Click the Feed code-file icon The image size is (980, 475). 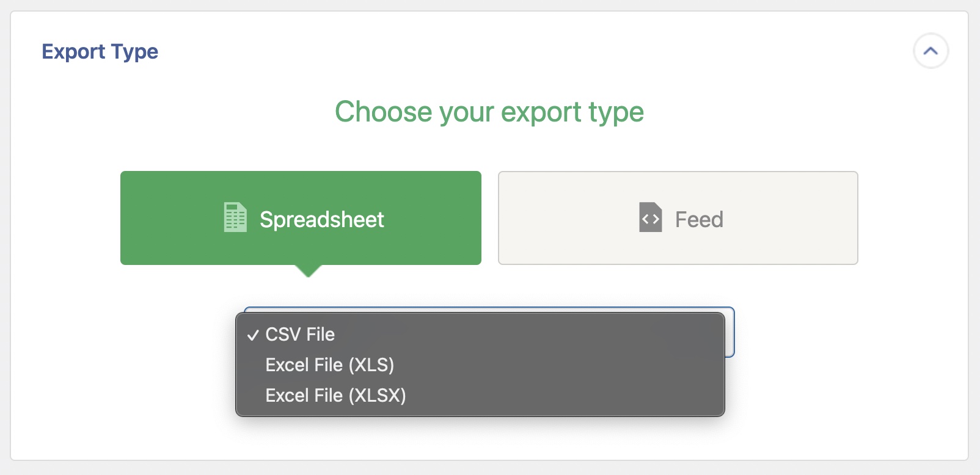pos(650,217)
